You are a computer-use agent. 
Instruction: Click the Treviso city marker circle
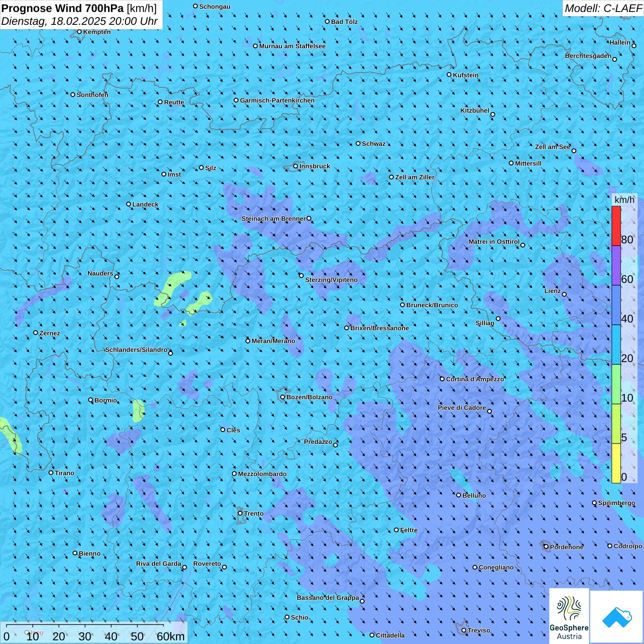(x=464, y=630)
